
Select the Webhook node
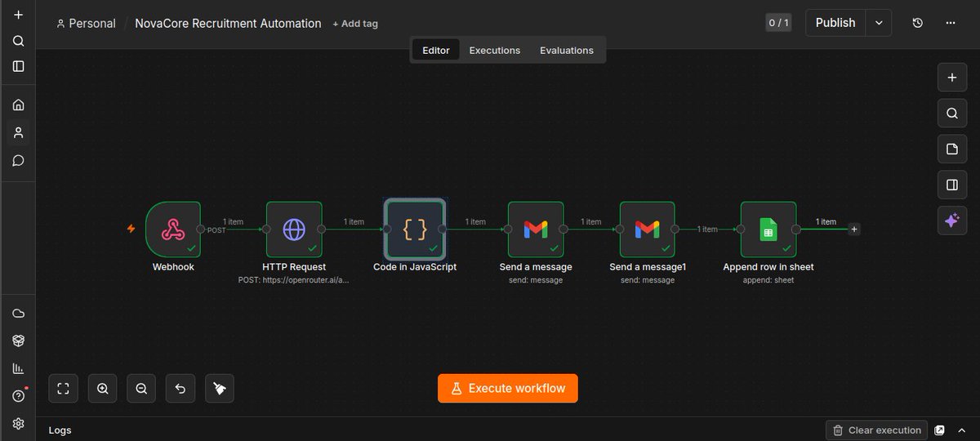click(x=173, y=229)
